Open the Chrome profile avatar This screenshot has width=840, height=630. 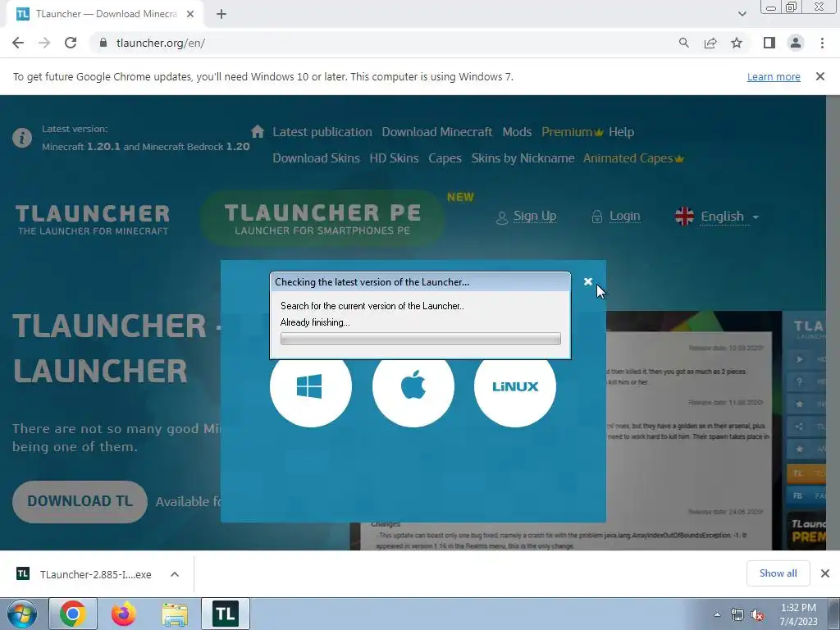point(796,43)
